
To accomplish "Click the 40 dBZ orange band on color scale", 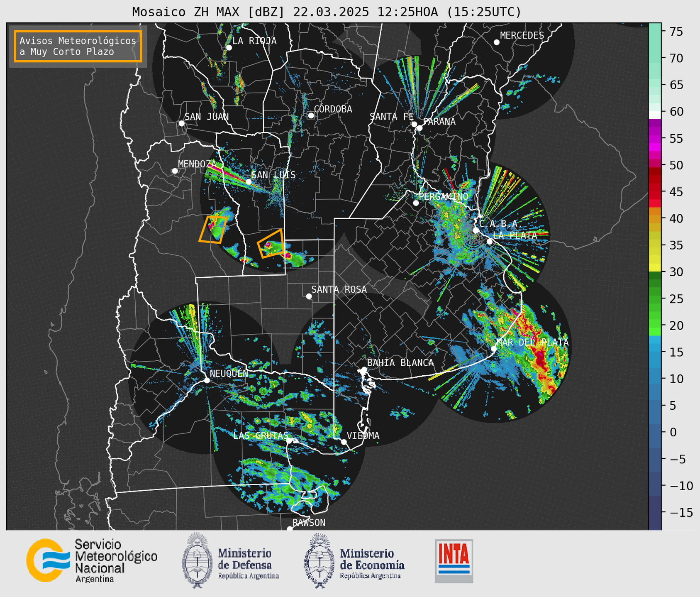I will click(655, 218).
